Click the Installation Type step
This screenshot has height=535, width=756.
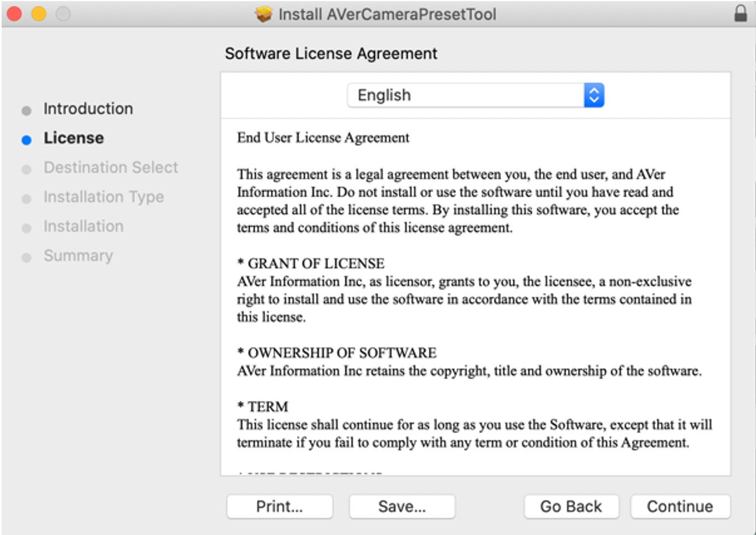[x=104, y=197]
